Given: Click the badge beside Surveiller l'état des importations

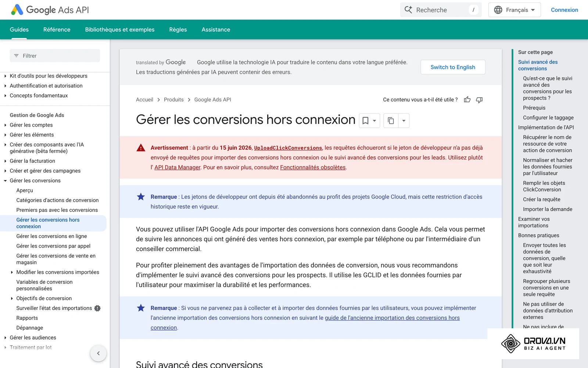Looking at the screenshot, I should pyautogui.click(x=97, y=308).
